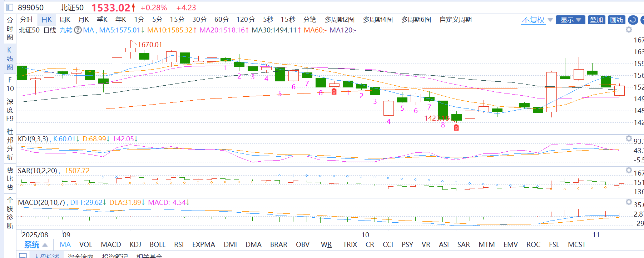Screen dimensions: 644x258
Task: Switch to 周K weekly tab
Action: coord(65,20)
